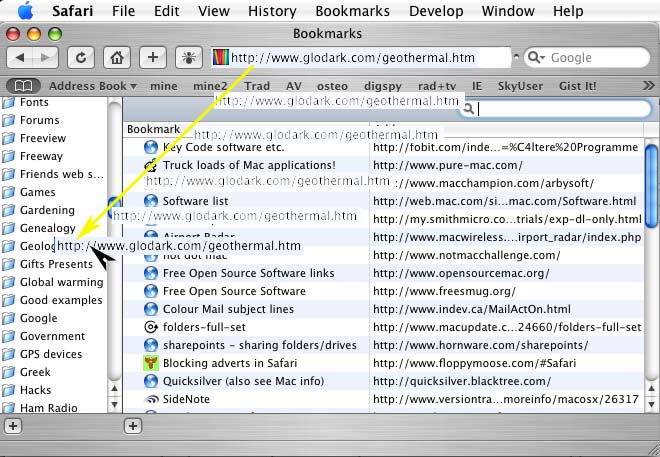The width and height of the screenshot is (660, 457).
Task: Click the 'mine' bookmarks bar item
Action: pyautogui.click(x=164, y=86)
